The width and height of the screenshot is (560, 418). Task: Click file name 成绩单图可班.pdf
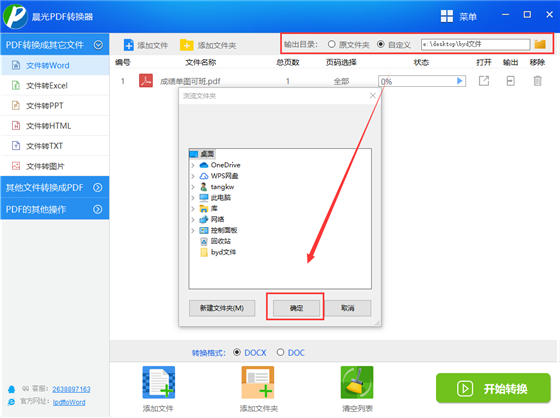(x=190, y=81)
